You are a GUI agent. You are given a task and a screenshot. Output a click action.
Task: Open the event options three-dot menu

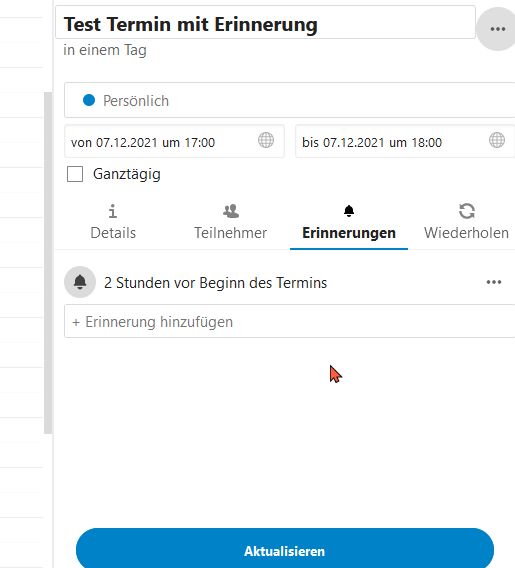(497, 29)
